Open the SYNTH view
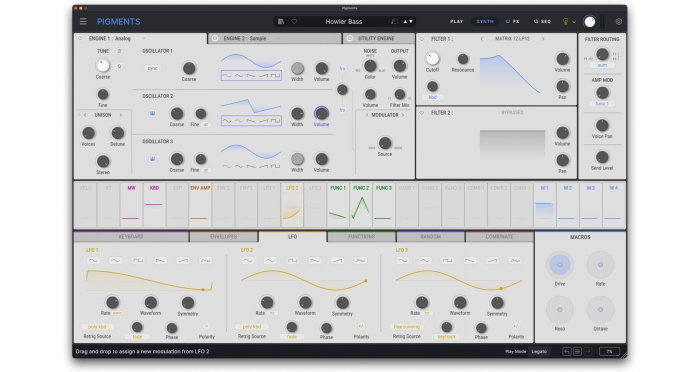 click(485, 21)
